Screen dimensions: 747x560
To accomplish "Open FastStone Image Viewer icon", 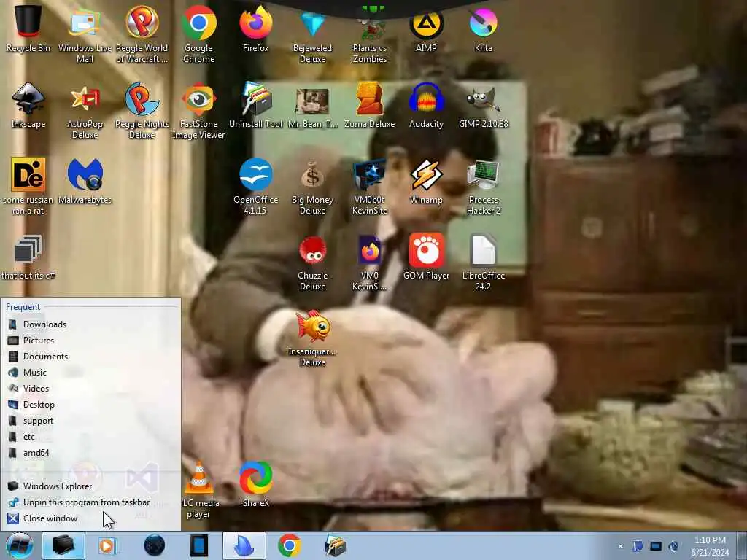I will tap(198, 111).
